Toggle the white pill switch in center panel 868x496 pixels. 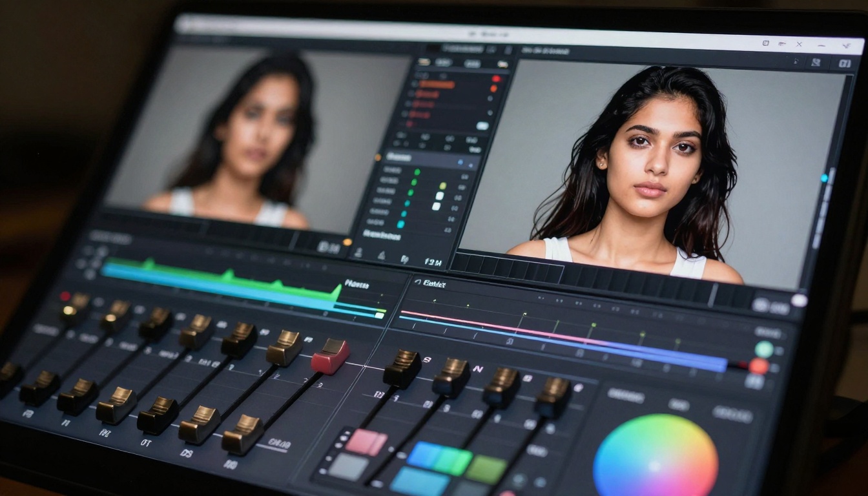click(482, 126)
